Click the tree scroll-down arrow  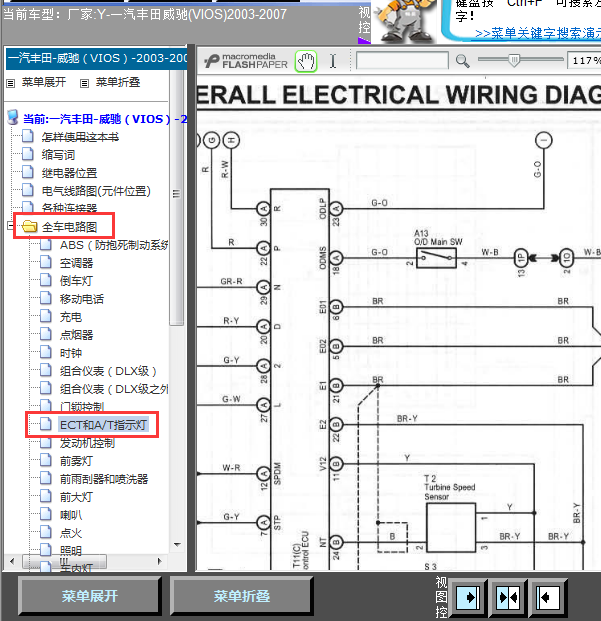pyautogui.click(x=177, y=545)
